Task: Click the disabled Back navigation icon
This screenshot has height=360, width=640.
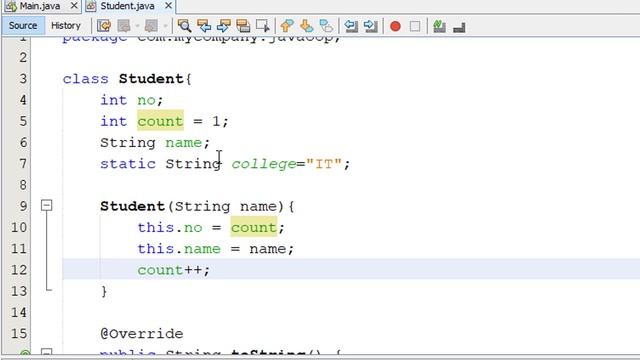Action: (124, 26)
